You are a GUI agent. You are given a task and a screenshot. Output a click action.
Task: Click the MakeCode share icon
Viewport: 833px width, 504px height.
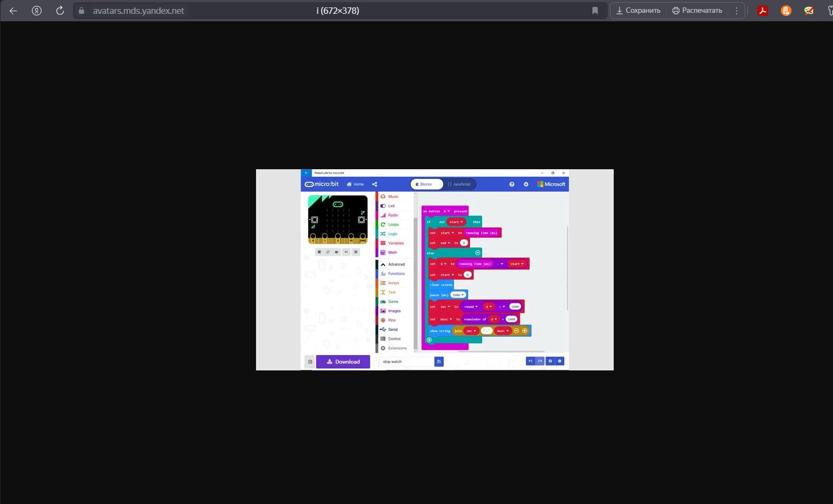pyautogui.click(x=375, y=184)
